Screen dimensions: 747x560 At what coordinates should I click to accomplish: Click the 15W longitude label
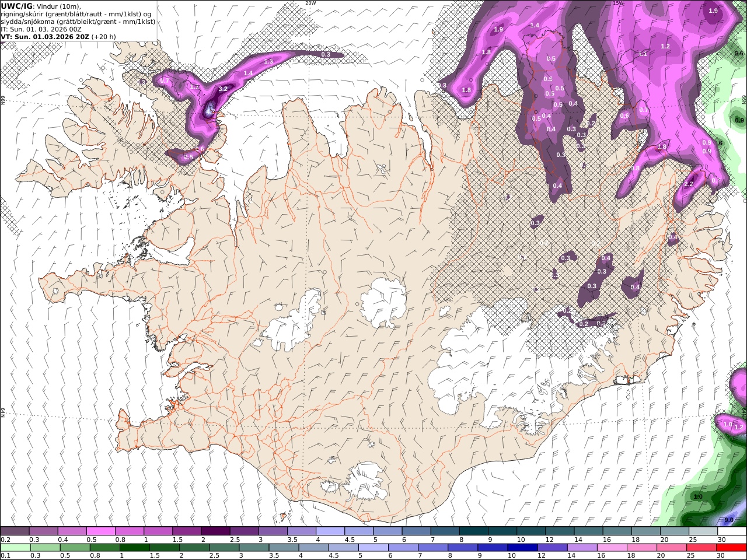tap(617, 3)
